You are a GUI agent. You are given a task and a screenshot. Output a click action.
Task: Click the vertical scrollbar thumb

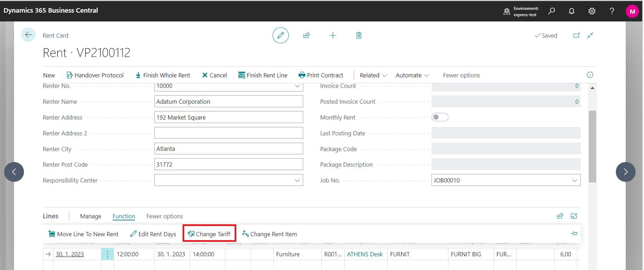[592, 146]
